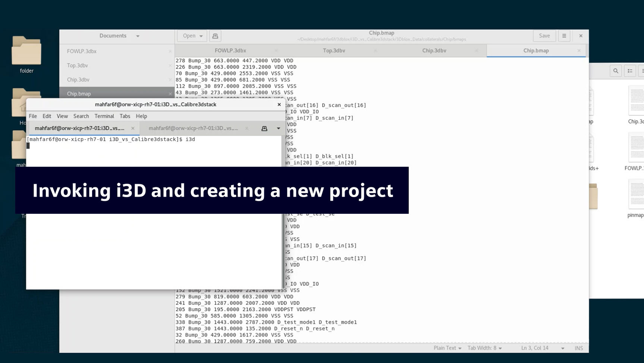Click the new document icon beside Open
Viewport: 644px width, 363px height.
215,36
